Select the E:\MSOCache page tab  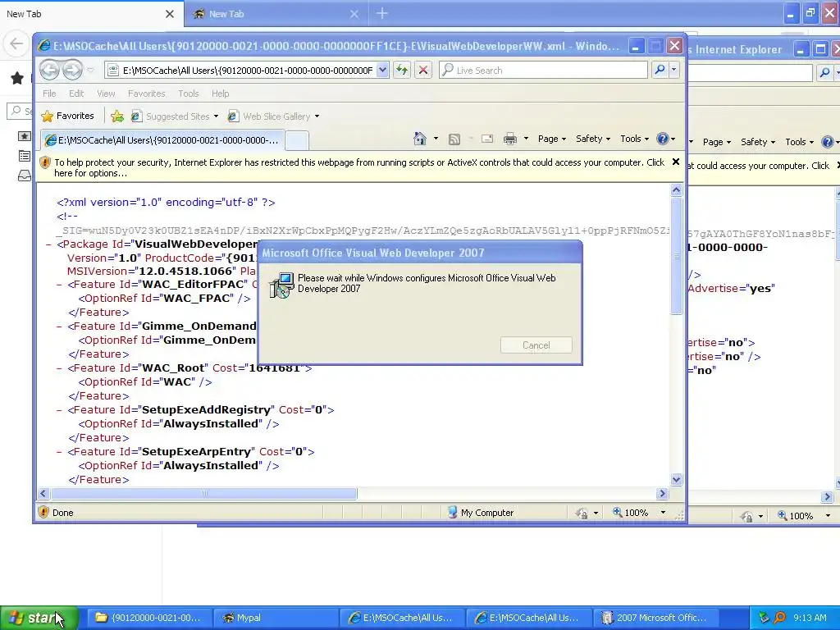pos(162,140)
